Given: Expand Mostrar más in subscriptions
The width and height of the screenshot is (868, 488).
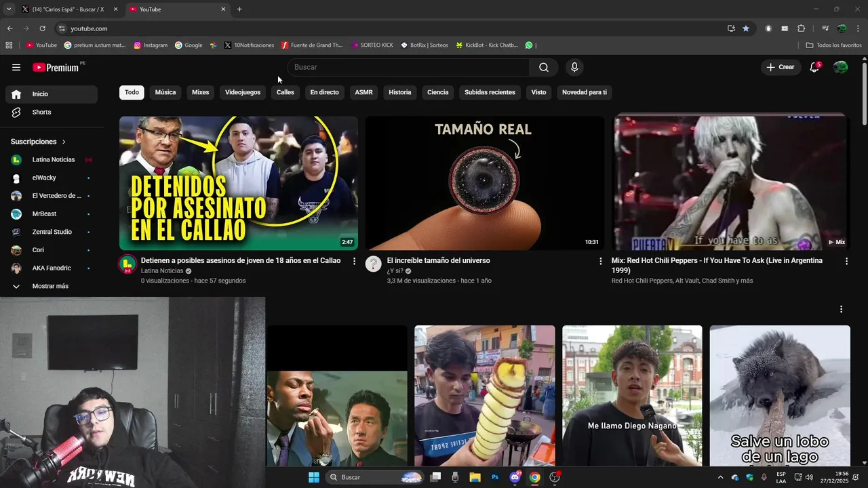Looking at the screenshot, I should click(52, 286).
